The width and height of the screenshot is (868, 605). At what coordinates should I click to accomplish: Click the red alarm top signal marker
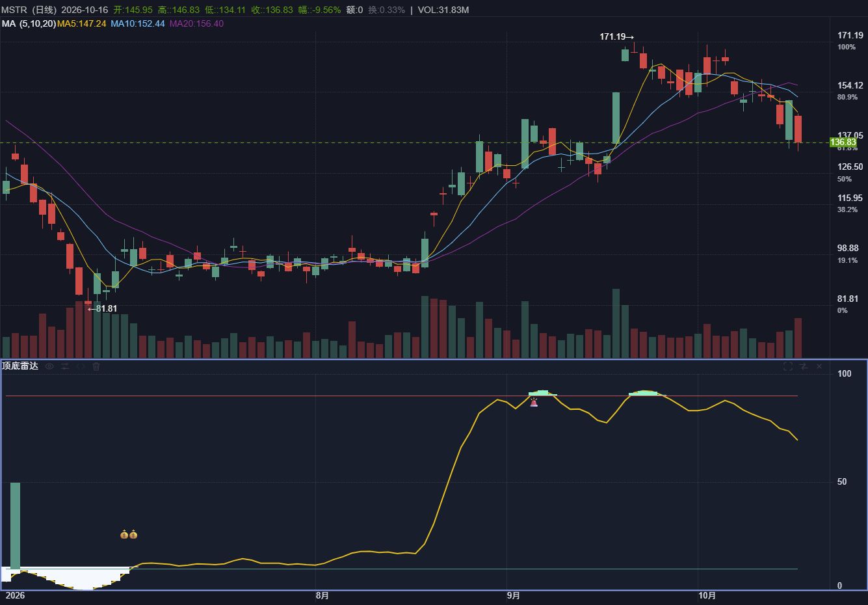(534, 403)
